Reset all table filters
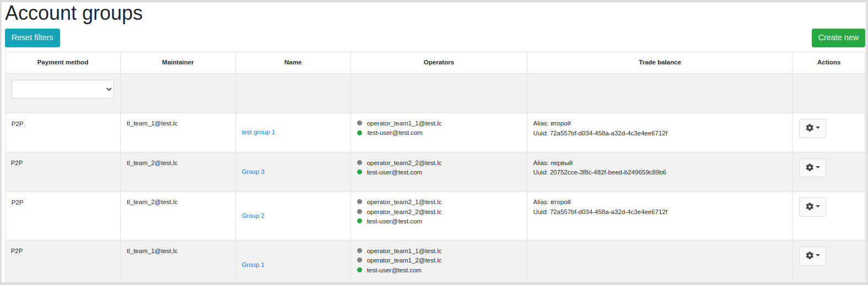 click(x=33, y=38)
